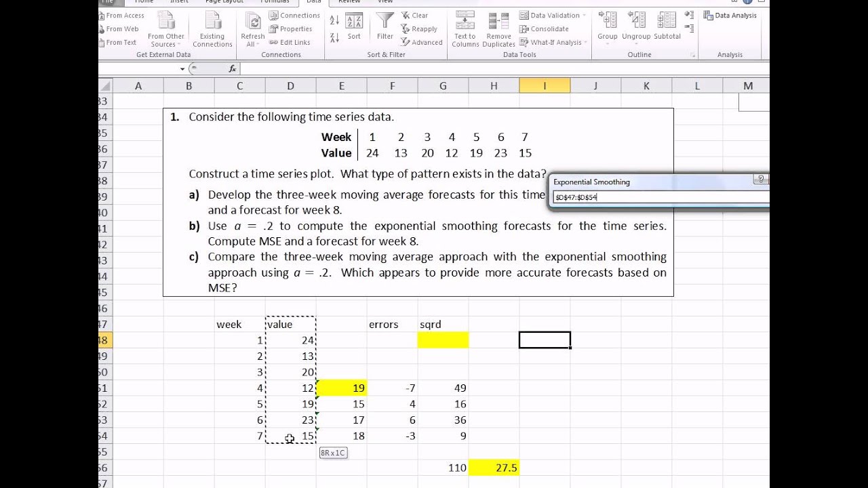Click help button in Exponential Smoothing dialog

click(760, 180)
